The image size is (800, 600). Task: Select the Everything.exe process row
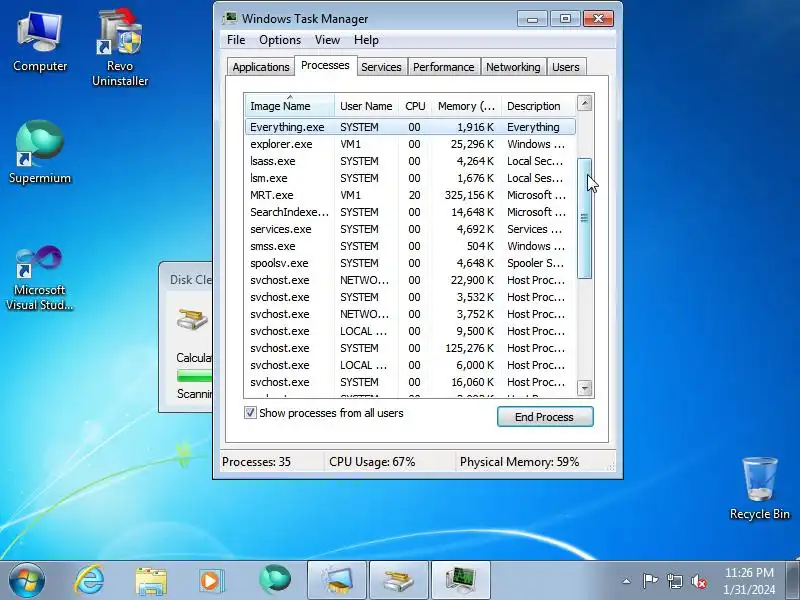coord(410,127)
